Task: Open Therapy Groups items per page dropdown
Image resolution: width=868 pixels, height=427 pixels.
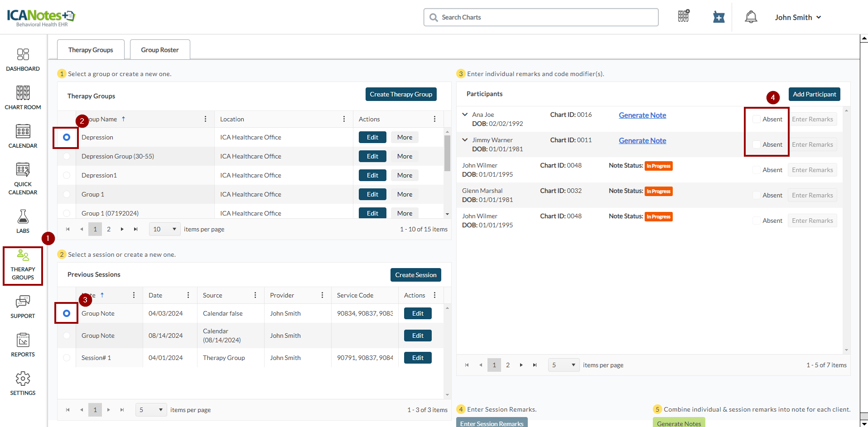Action: [164, 229]
